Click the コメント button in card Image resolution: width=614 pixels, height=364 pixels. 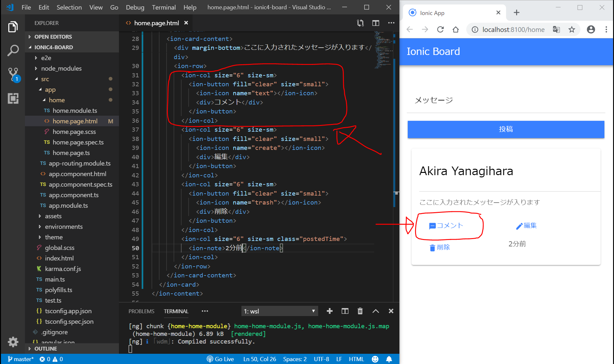coord(446,226)
